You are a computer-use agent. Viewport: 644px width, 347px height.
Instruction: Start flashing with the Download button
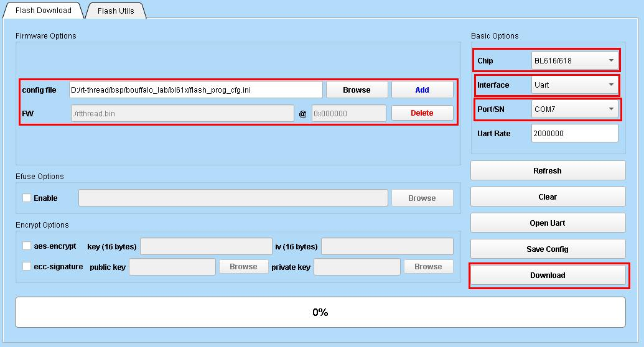pos(548,275)
